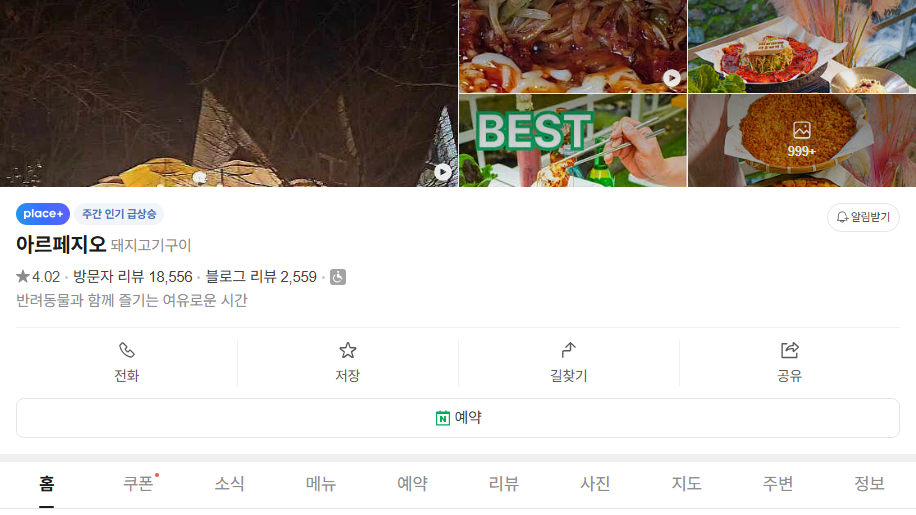Enable notifications with 알림받기 bell button
Screen dimensions: 916x515
coord(863,217)
